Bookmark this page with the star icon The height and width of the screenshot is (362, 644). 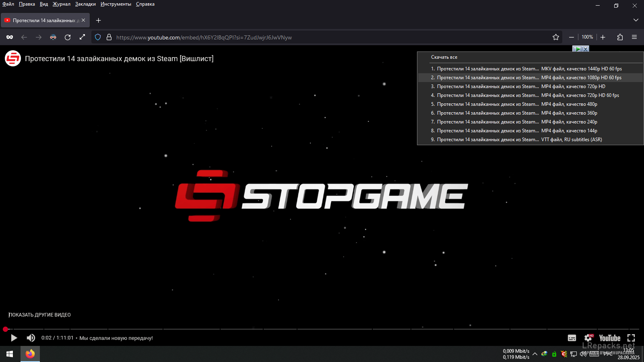tap(556, 37)
